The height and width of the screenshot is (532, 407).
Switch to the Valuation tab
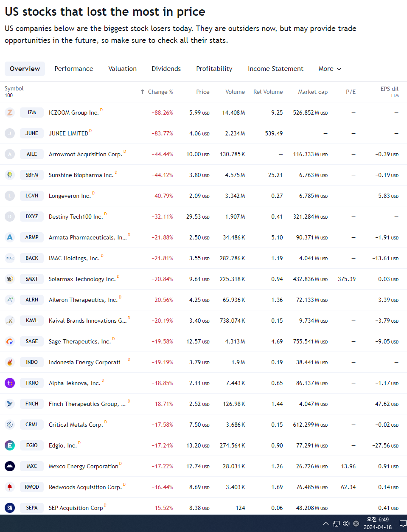click(123, 69)
